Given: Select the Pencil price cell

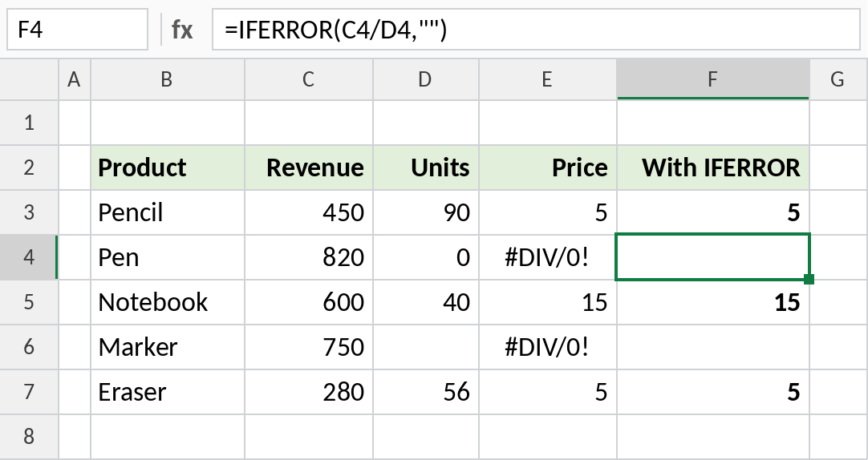Looking at the screenshot, I should point(547,212).
